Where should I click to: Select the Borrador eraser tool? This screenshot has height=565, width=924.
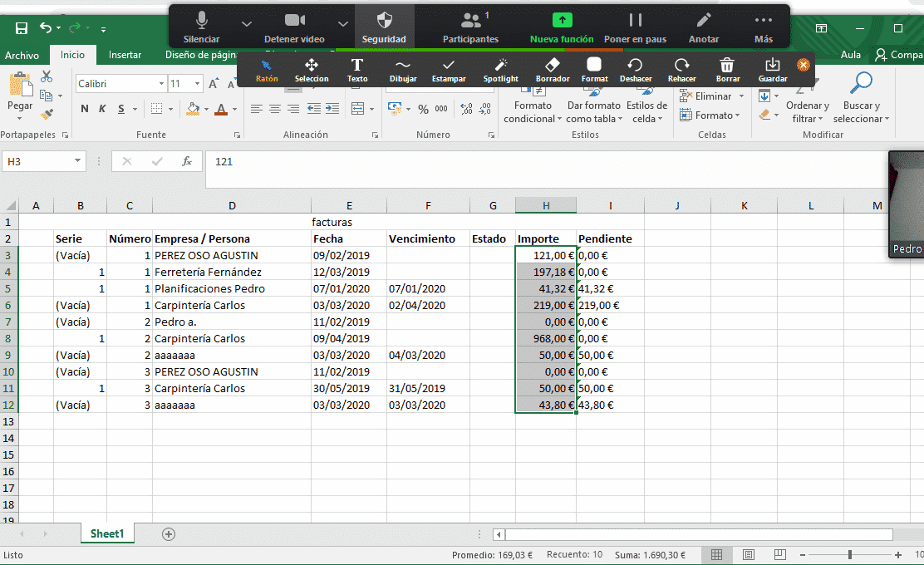(553, 70)
